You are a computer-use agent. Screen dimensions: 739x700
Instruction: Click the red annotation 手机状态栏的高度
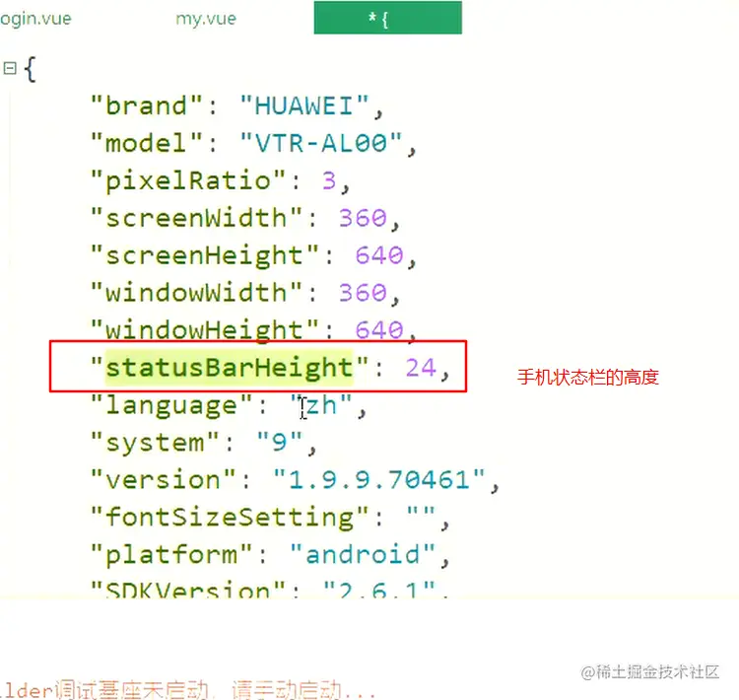(x=587, y=378)
